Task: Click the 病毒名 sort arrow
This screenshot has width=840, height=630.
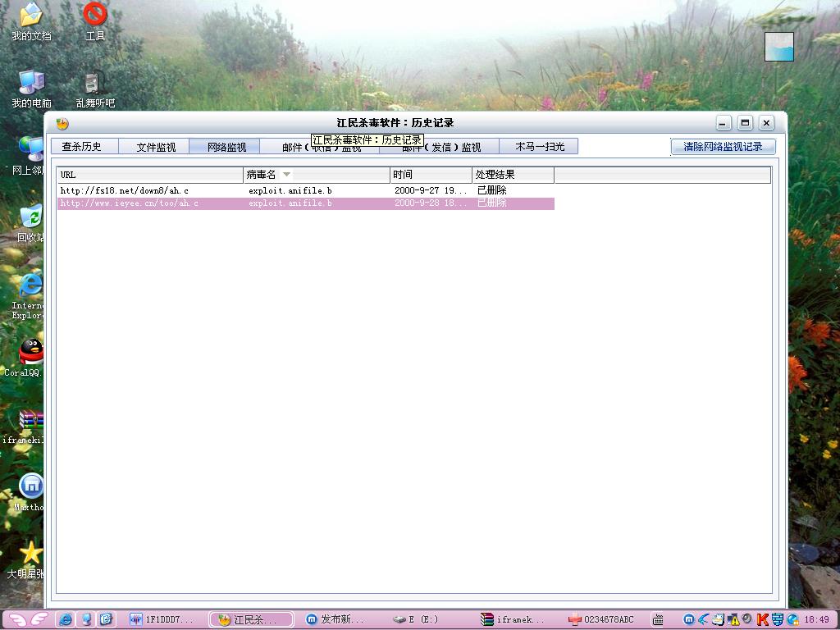Action: [286, 175]
